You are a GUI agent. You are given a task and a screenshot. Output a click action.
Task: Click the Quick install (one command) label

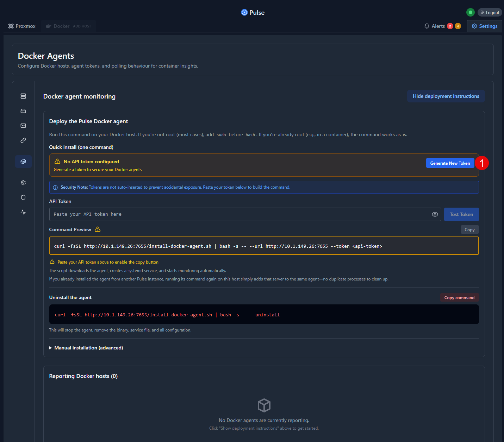pos(81,147)
